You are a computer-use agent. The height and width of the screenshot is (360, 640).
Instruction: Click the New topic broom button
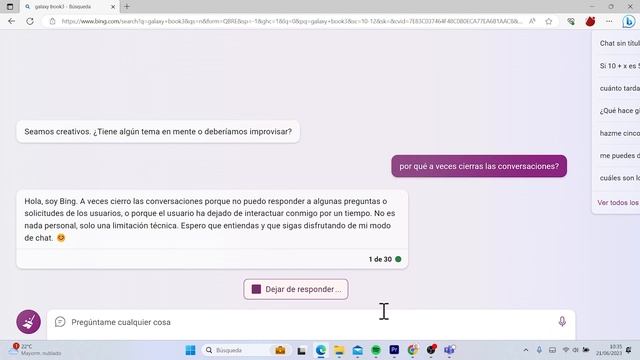pyautogui.click(x=28, y=322)
